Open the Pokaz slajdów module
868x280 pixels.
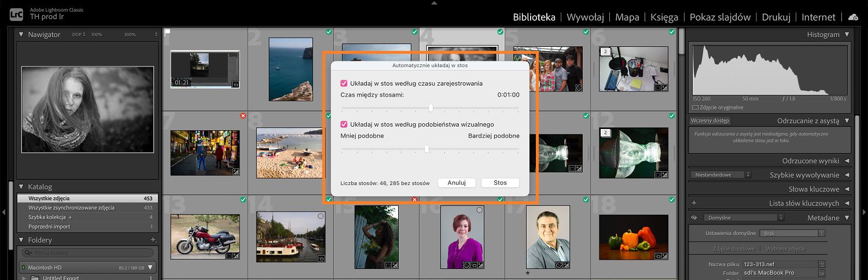[x=720, y=17]
